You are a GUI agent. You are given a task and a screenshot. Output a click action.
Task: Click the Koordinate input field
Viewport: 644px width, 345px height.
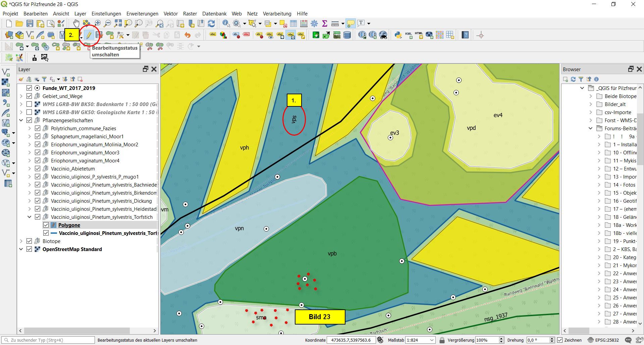coord(351,340)
